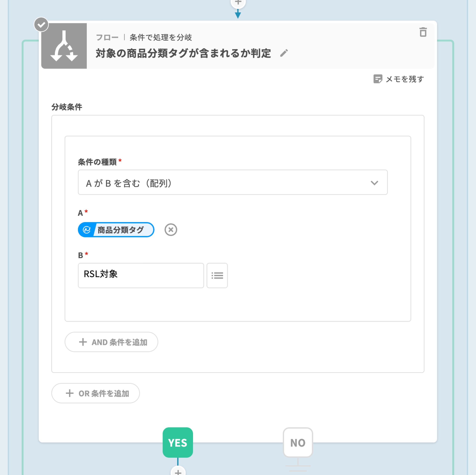Click AND 条件を追加 button
This screenshot has width=476, height=475.
pos(111,342)
